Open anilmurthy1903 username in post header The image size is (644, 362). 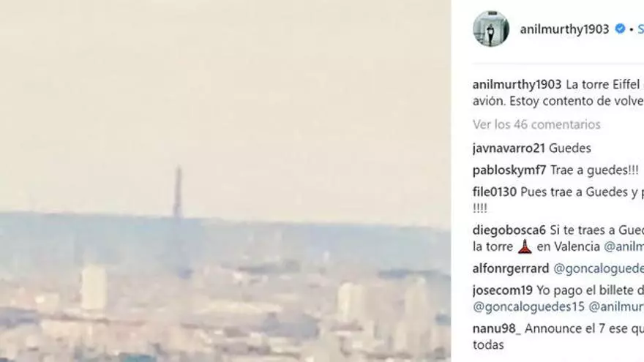[564, 29]
